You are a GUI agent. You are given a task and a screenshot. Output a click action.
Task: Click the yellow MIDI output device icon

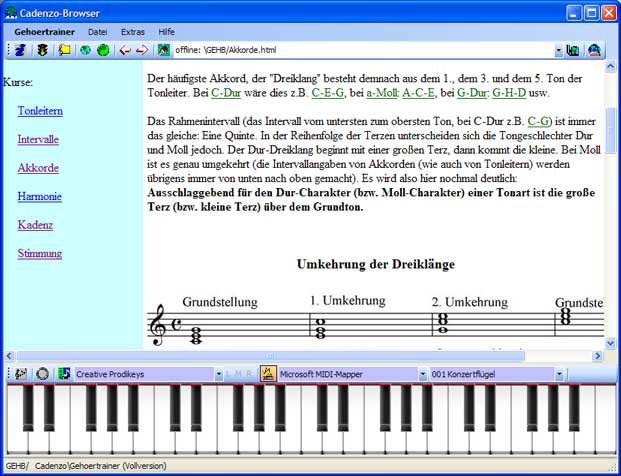(x=267, y=374)
